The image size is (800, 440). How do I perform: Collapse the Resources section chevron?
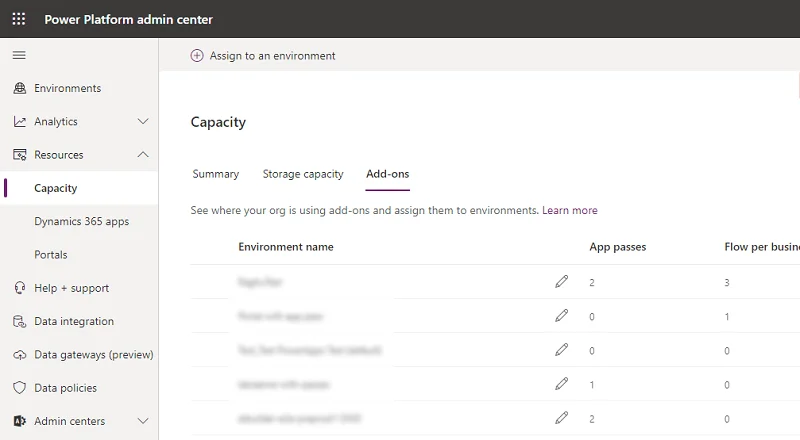click(x=143, y=154)
